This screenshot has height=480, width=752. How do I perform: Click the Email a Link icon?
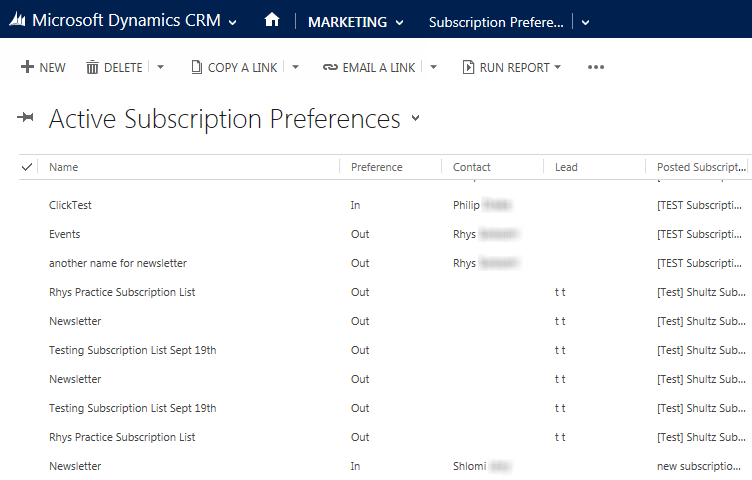click(330, 67)
